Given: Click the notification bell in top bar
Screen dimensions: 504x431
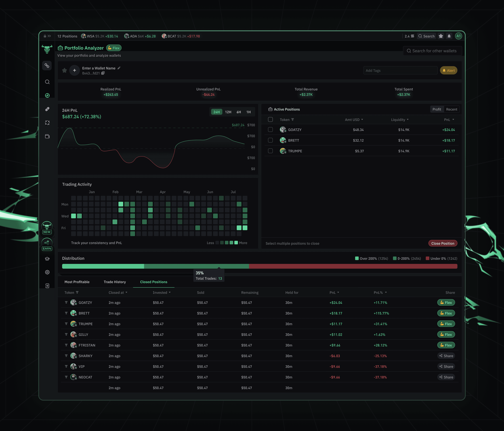Looking at the screenshot, I should click(x=449, y=36).
